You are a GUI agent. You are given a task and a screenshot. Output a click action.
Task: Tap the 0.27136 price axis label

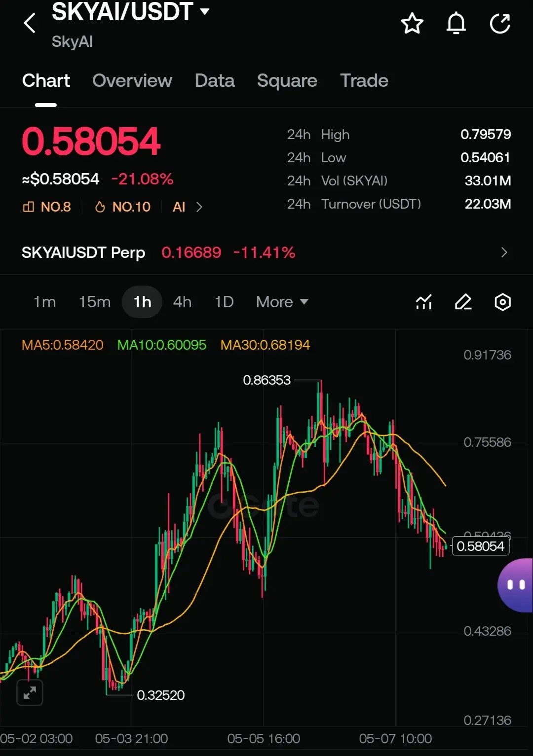tap(487, 720)
